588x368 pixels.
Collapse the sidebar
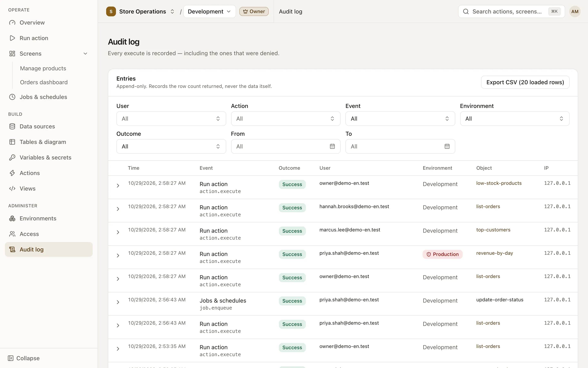pos(24,358)
